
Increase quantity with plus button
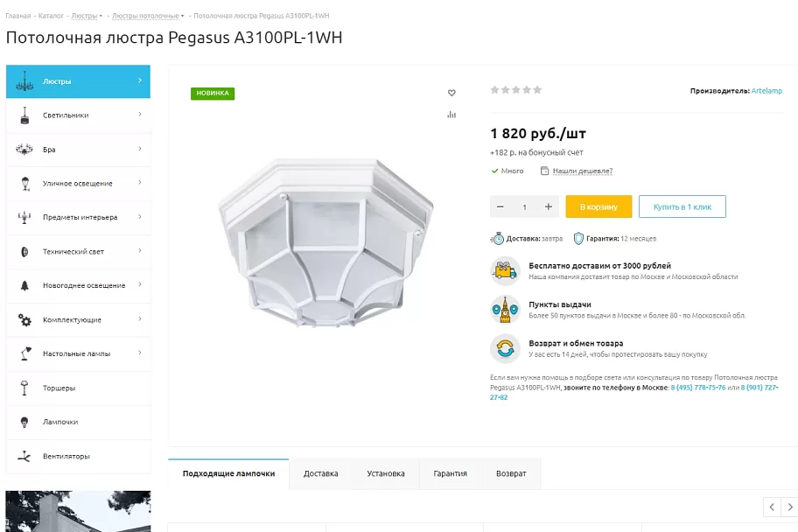548,206
